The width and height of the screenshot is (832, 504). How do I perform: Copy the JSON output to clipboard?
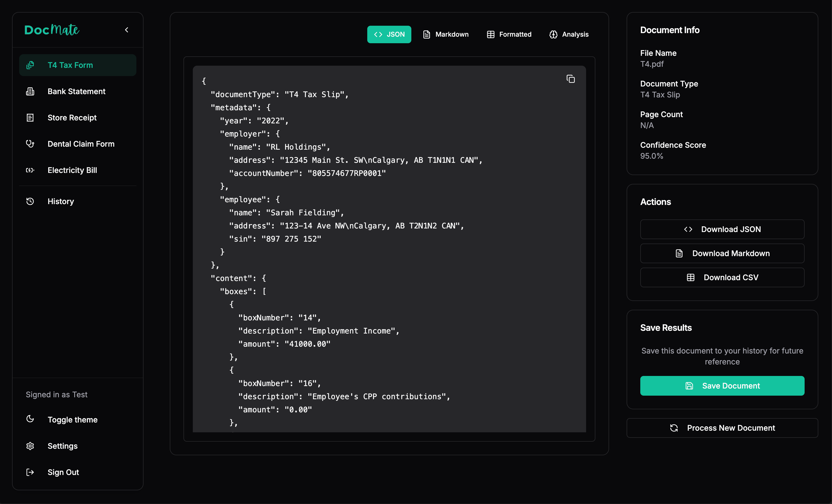(x=570, y=79)
